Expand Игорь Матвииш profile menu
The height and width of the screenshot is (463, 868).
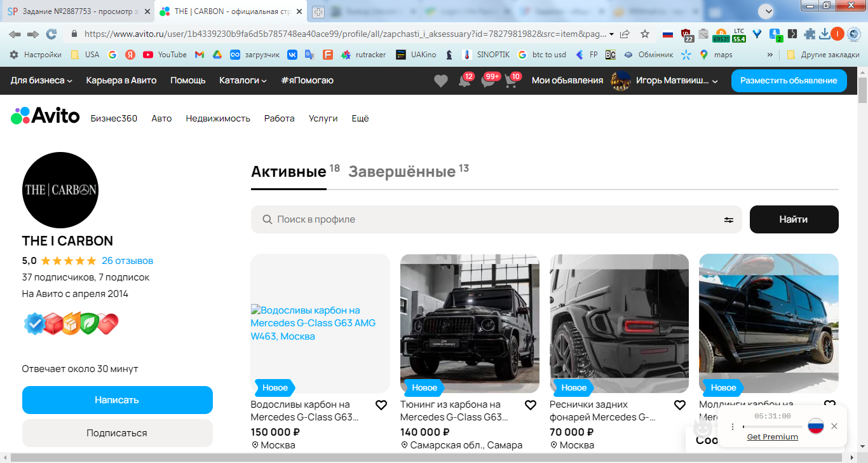tap(664, 81)
